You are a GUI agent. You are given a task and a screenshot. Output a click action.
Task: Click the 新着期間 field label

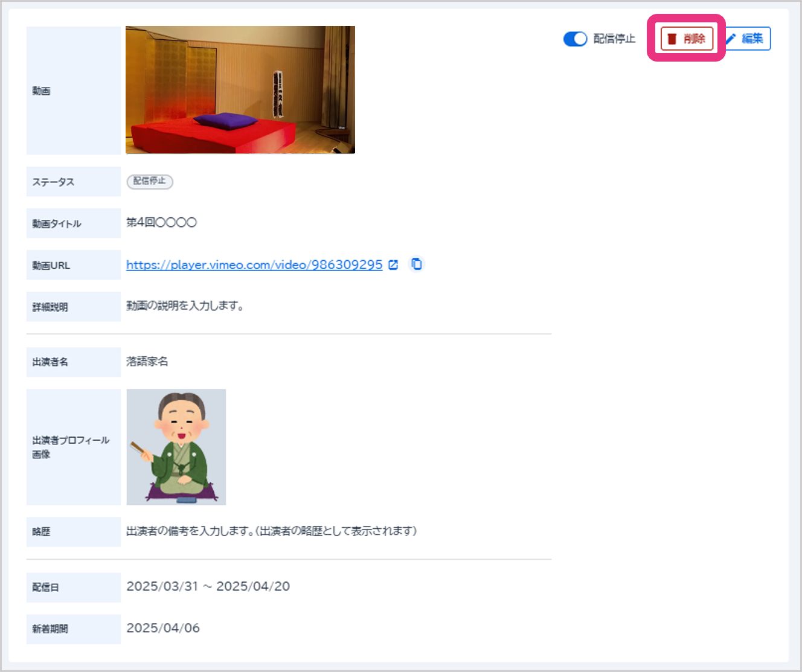[x=50, y=629]
